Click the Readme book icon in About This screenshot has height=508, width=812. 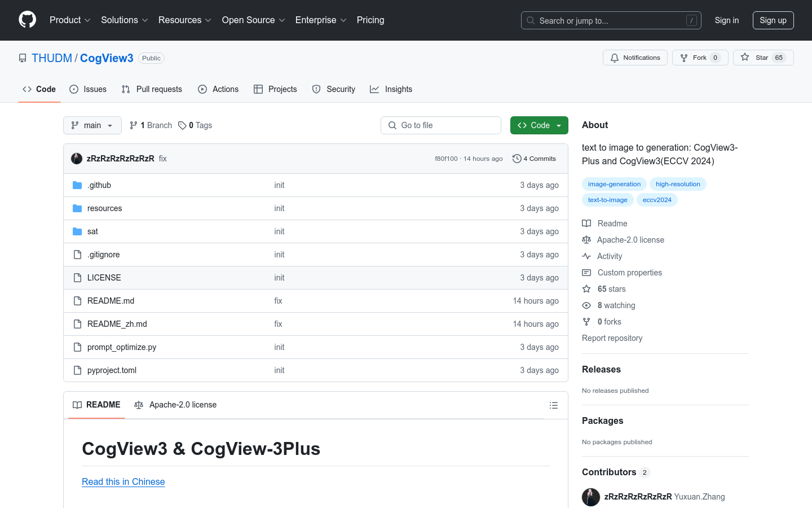[586, 224]
